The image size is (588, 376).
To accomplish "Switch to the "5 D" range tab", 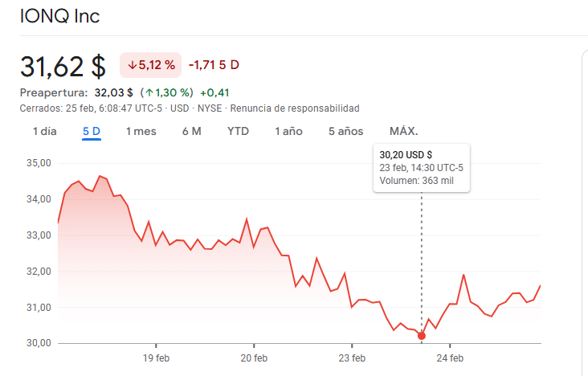I will click(91, 131).
